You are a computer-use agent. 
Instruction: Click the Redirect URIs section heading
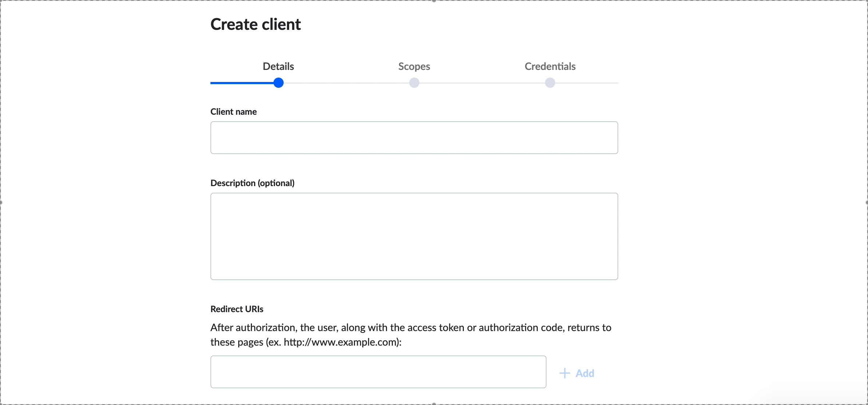[236, 309]
